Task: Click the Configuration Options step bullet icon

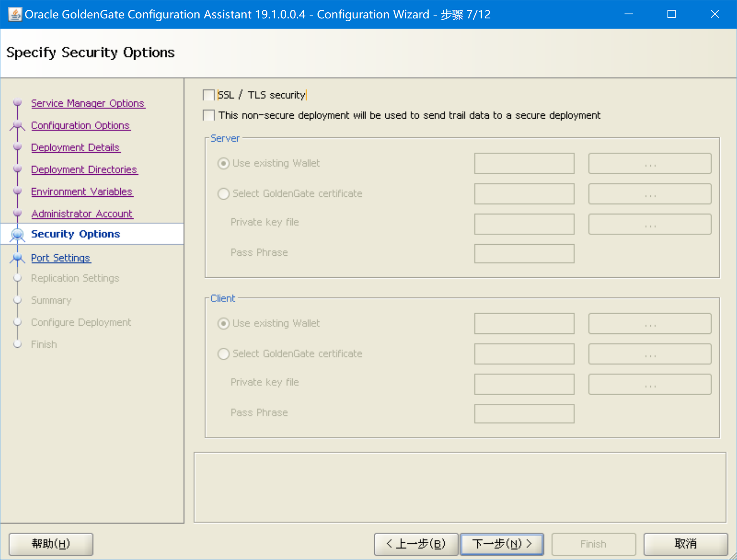Action: [x=17, y=125]
